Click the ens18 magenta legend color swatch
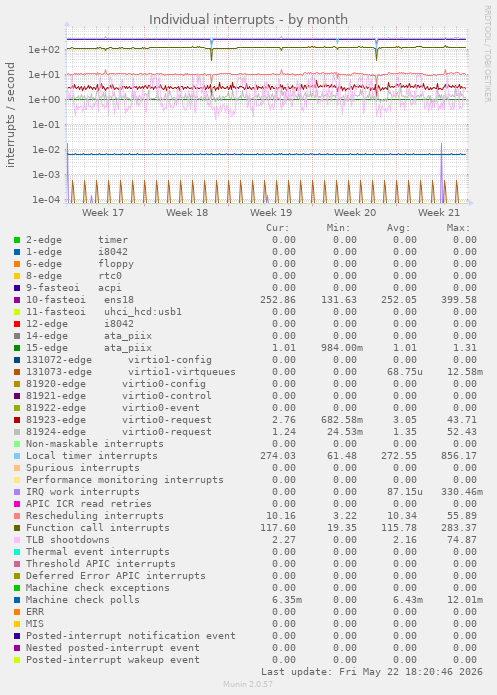Screen dimensions: 497x695 tap(17, 300)
